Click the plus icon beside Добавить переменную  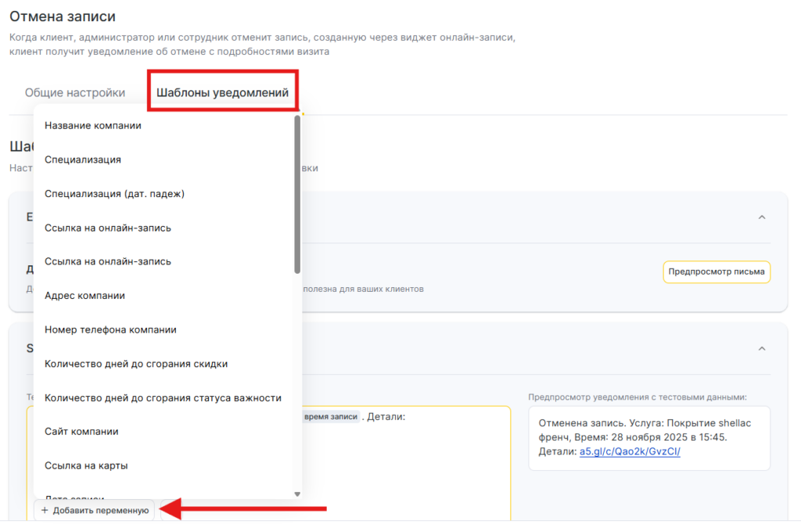click(45, 510)
